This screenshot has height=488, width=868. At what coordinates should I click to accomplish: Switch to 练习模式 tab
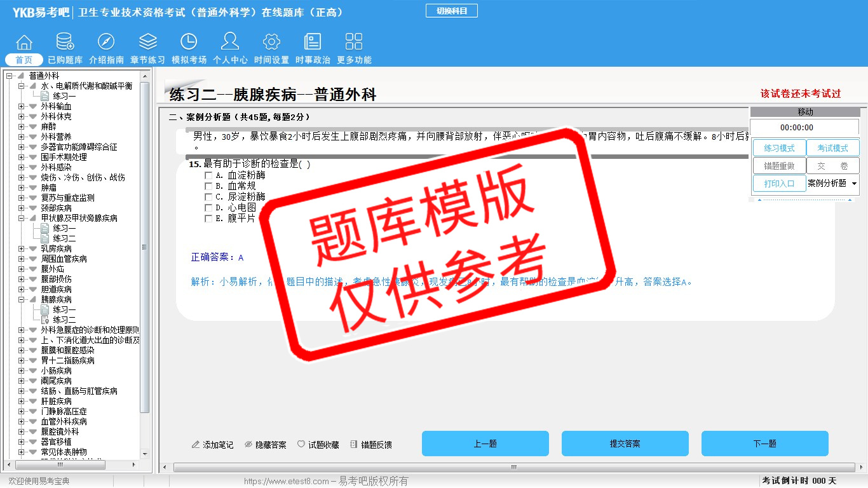[x=779, y=148]
